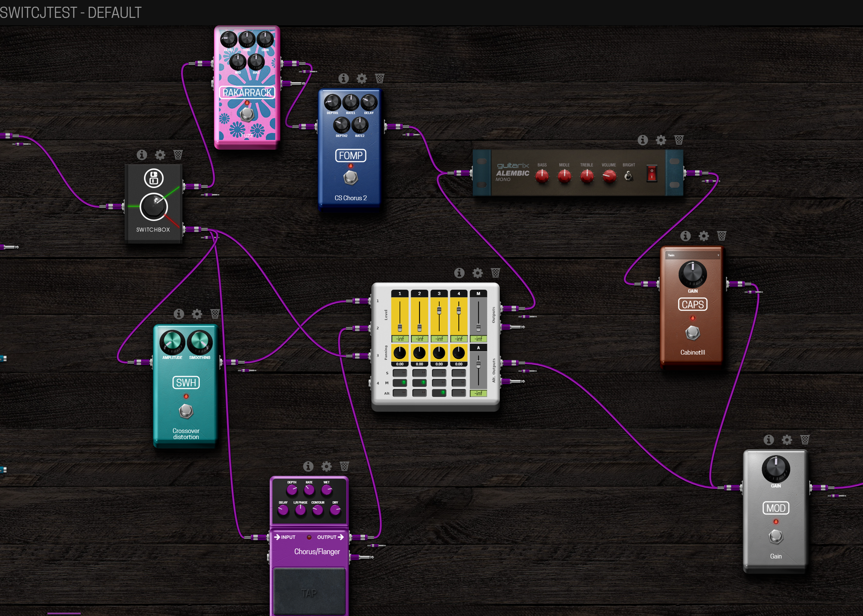Disable Alt output on mixer channel 3
Viewport: 863px width, 616px height.
(439, 393)
